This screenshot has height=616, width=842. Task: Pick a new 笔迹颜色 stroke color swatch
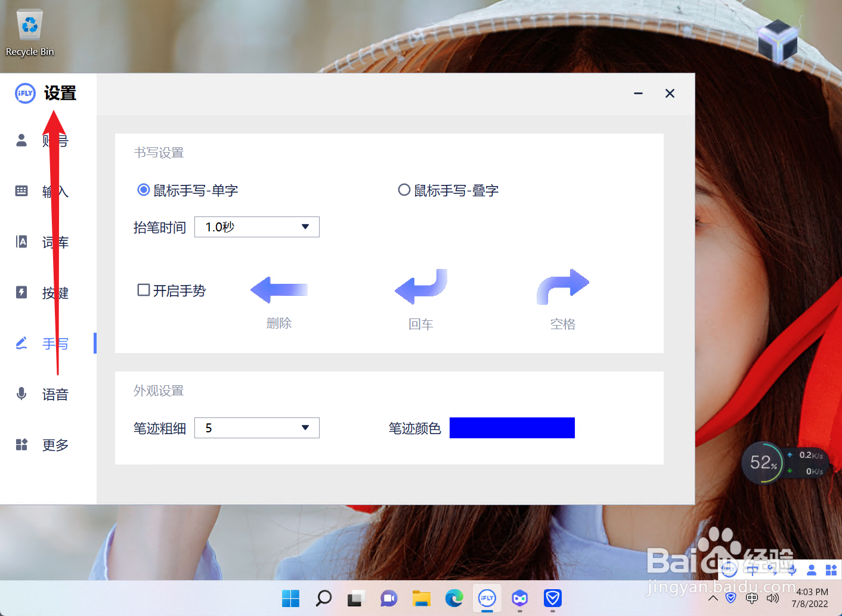tap(512, 428)
